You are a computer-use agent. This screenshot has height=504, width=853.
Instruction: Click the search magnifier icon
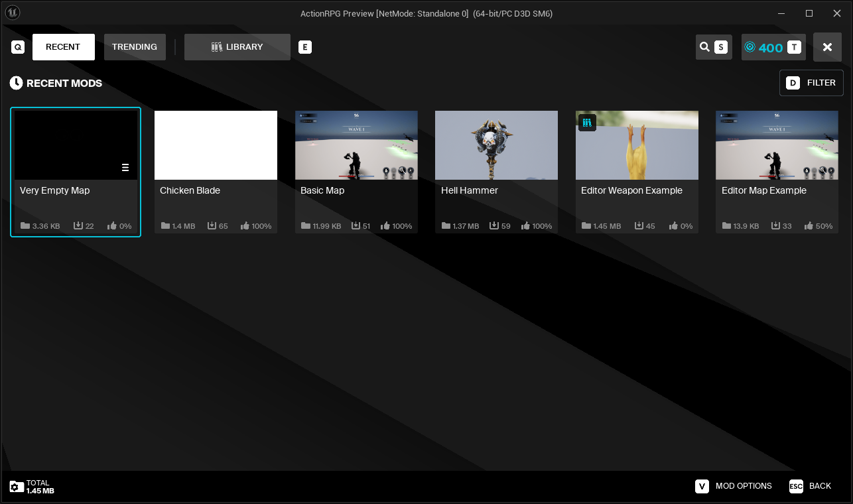704,47
